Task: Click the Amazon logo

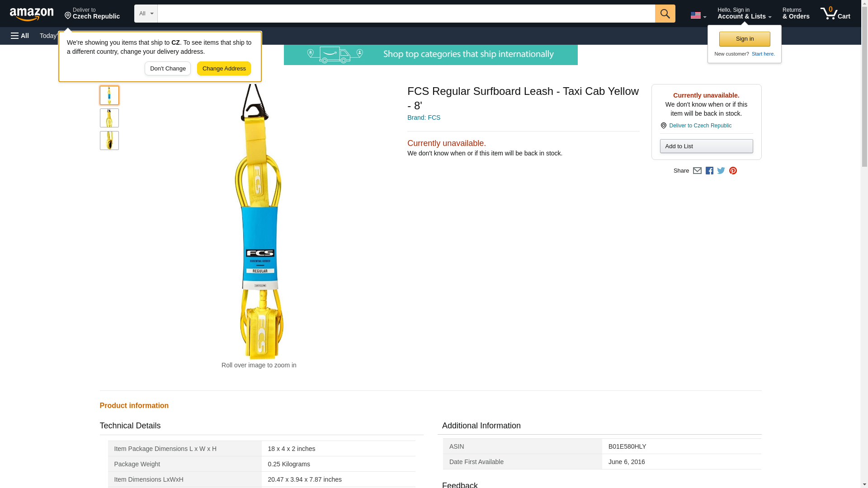Action: pyautogui.click(x=32, y=14)
